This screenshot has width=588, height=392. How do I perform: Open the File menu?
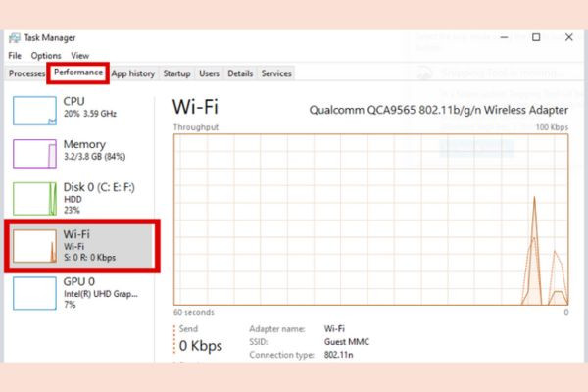[x=15, y=56]
